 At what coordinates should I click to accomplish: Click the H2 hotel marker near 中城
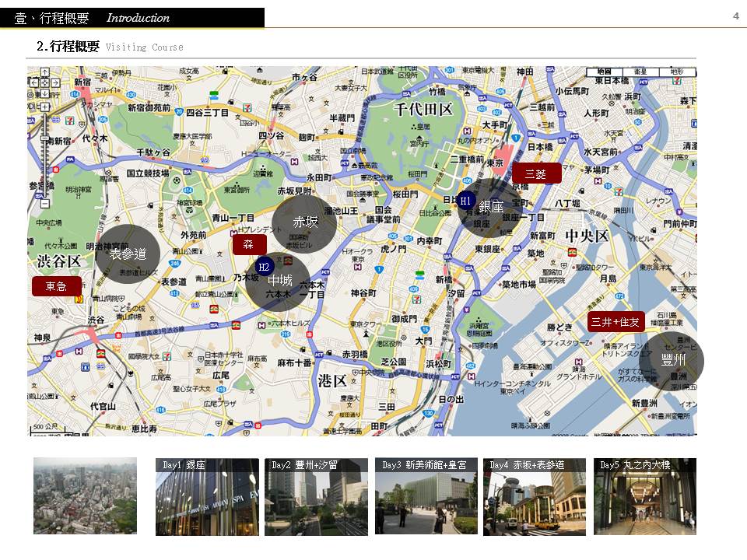[x=264, y=266]
